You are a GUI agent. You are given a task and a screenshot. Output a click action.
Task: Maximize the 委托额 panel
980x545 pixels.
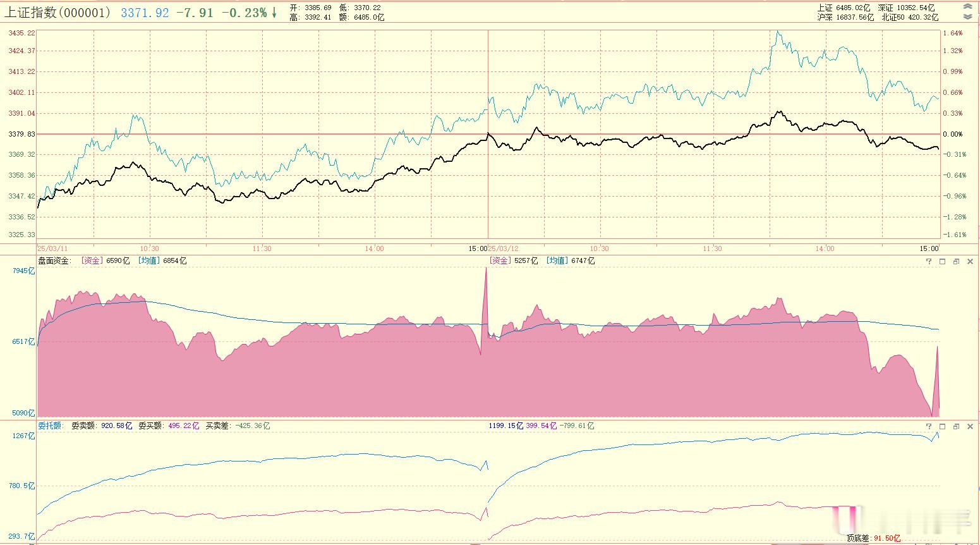pyautogui.click(x=942, y=427)
